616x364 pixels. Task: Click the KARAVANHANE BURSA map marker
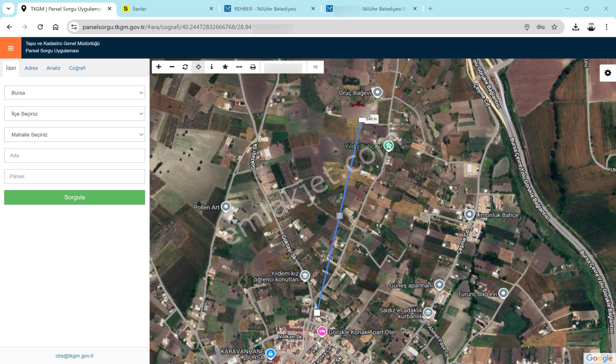click(270, 353)
